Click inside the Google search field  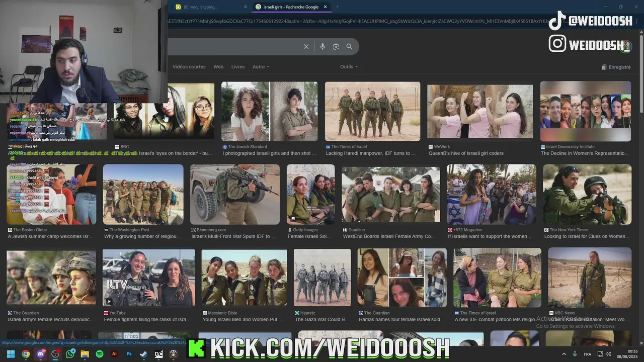pyautogui.click(x=234, y=47)
